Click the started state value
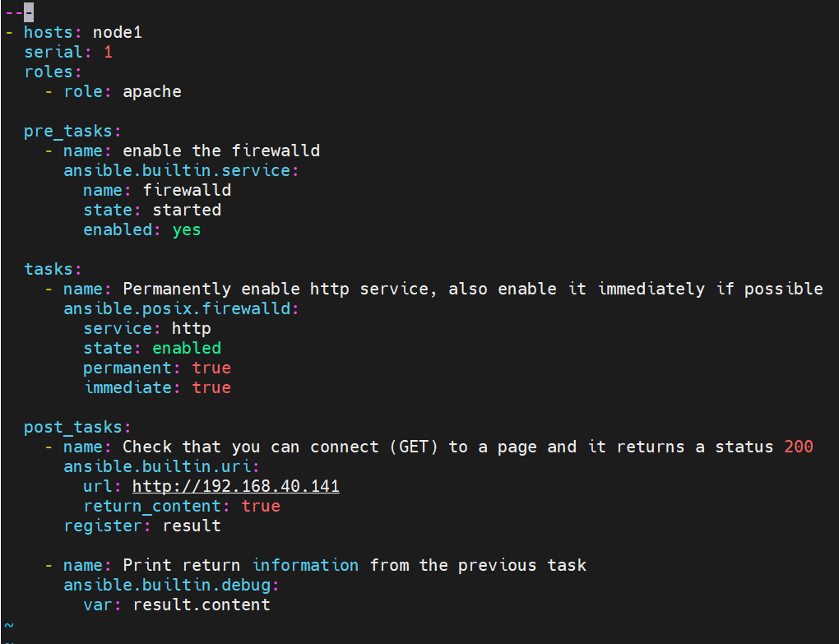This screenshot has height=644, width=839. click(187, 211)
